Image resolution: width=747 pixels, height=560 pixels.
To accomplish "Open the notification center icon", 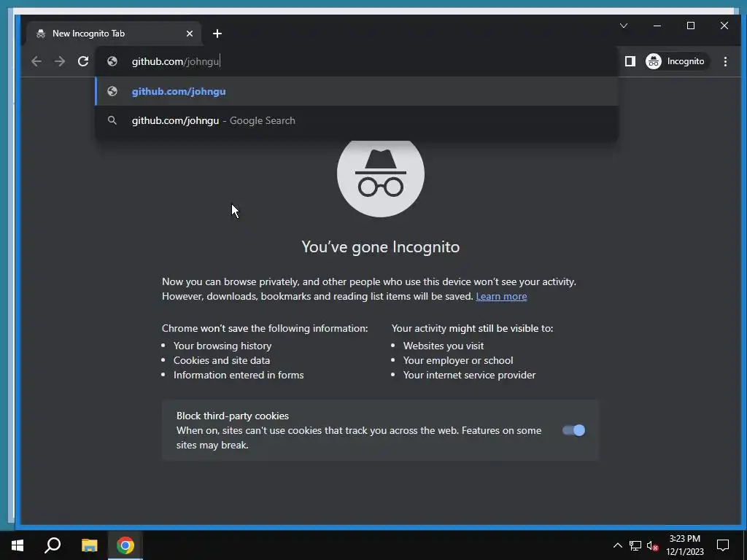I will [x=723, y=545].
